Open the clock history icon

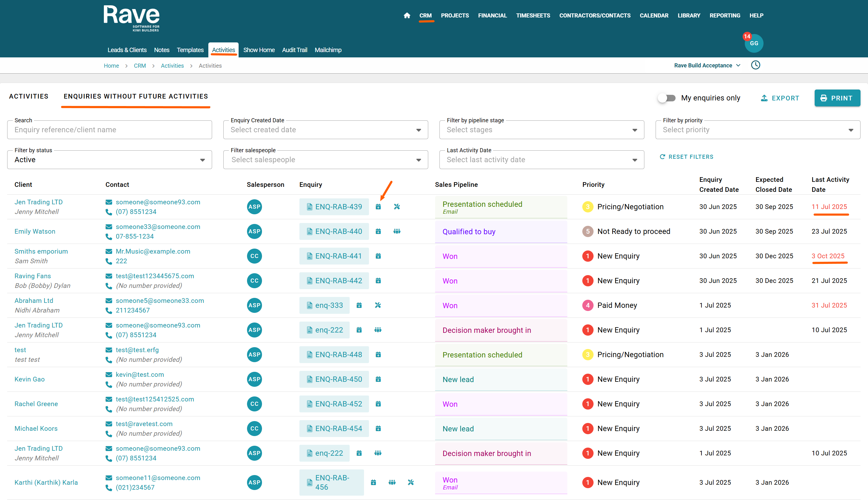coord(755,65)
